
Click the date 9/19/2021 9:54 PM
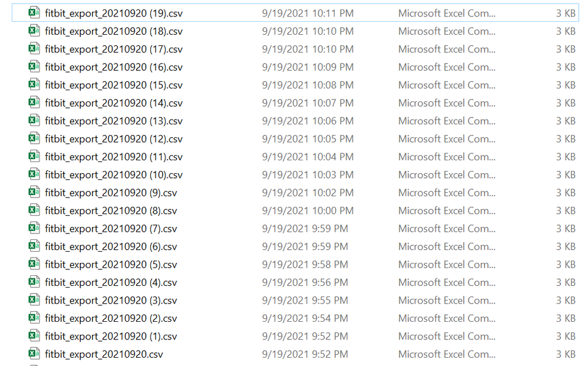(305, 319)
